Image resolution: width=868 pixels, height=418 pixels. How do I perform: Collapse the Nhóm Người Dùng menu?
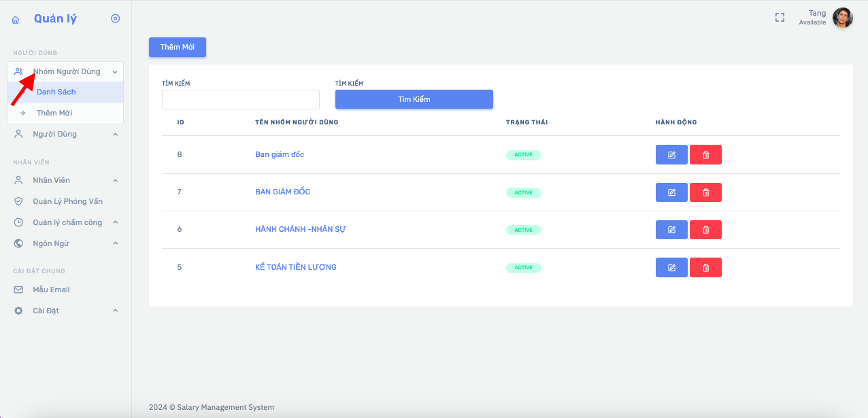coord(115,72)
